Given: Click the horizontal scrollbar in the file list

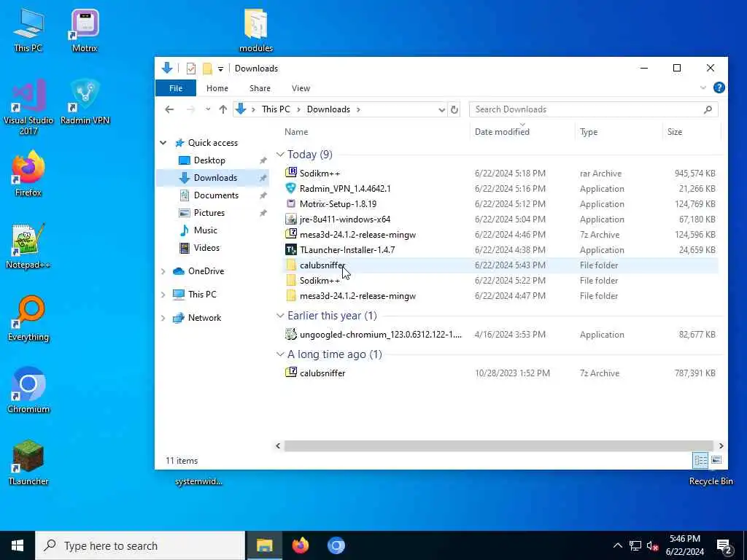Looking at the screenshot, I should click(499, 446).
